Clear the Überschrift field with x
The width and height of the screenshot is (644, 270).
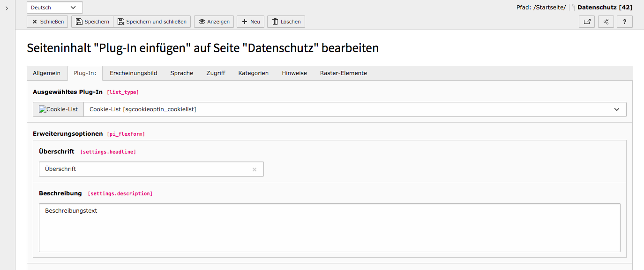tap(255, 170)
